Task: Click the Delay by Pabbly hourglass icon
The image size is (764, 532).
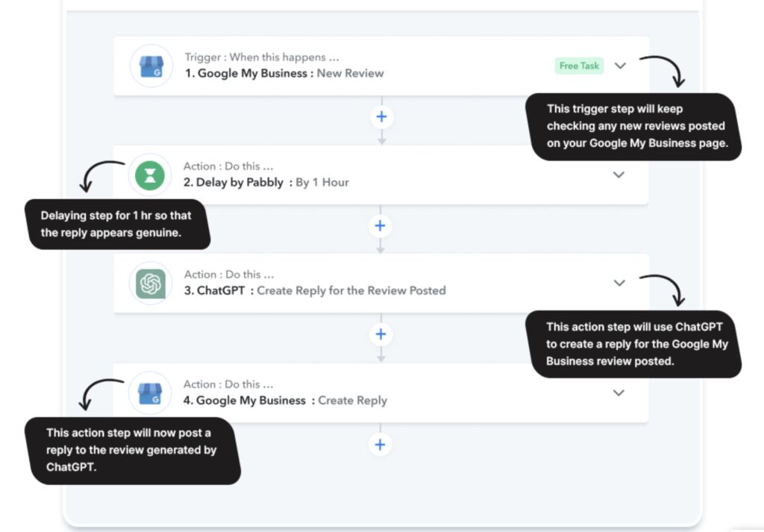Action: pos(149,175)
